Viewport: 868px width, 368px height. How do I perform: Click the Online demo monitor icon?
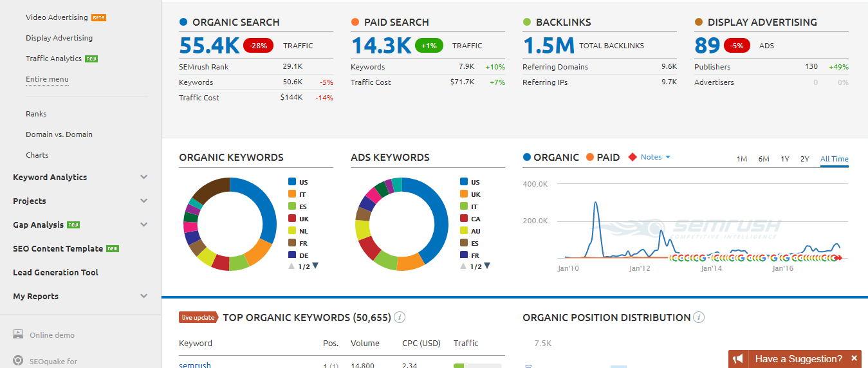coord(19,335)
